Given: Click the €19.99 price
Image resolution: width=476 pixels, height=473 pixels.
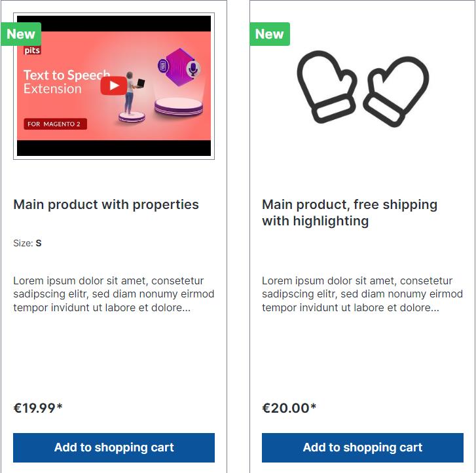Looking at the screenshot, I should [x=38, y=408].
